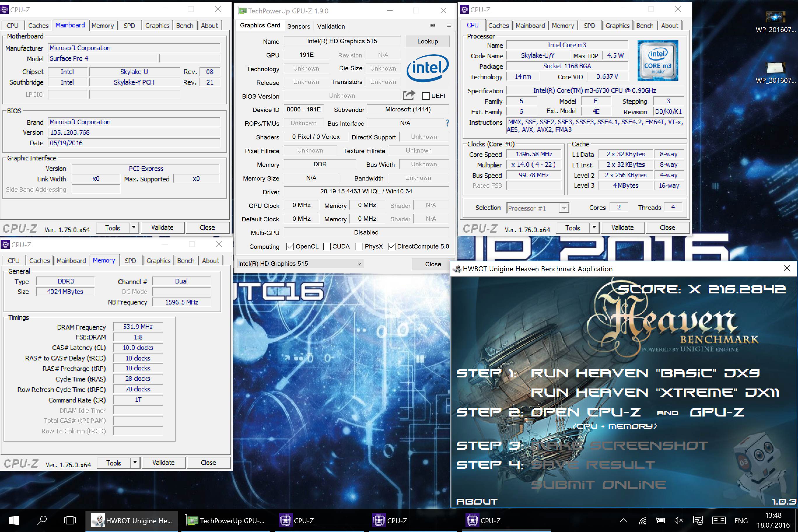798x532 pixels.
Task: Check the battery tray icon
Action: [660, 520]
